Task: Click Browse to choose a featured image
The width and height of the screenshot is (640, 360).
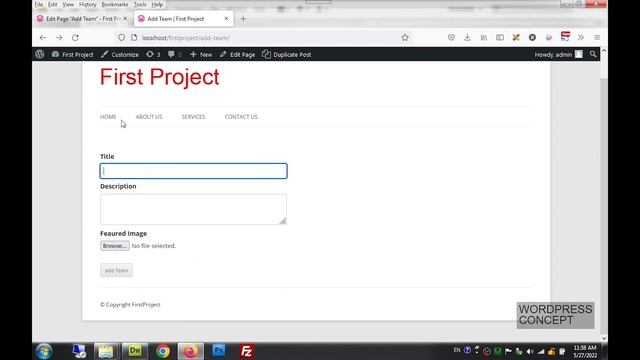Action: click(x=115, y=246)
